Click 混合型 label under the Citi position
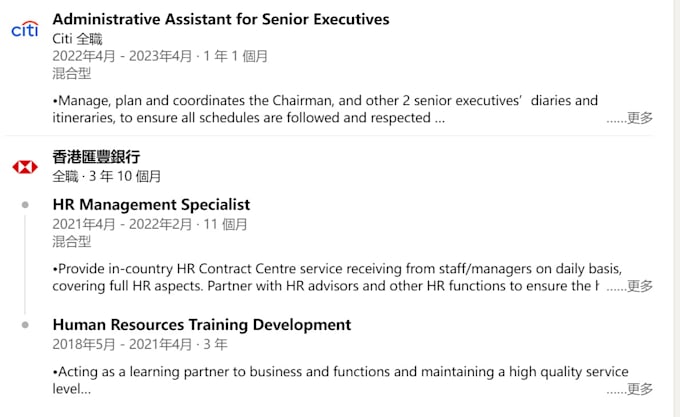 click(71, 73)
